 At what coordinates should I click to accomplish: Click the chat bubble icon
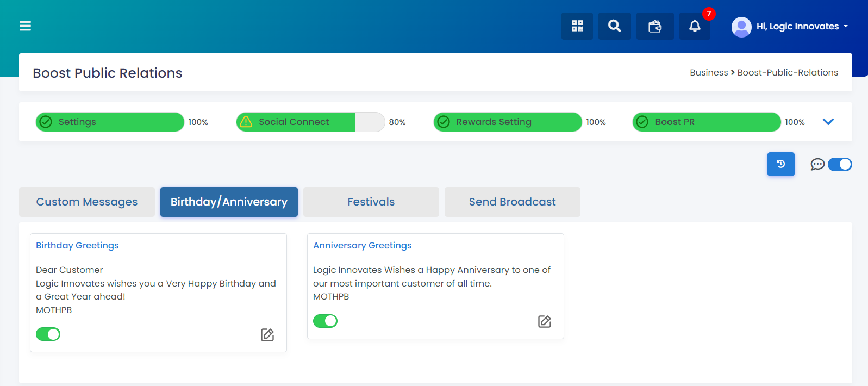tap(817, 164)
